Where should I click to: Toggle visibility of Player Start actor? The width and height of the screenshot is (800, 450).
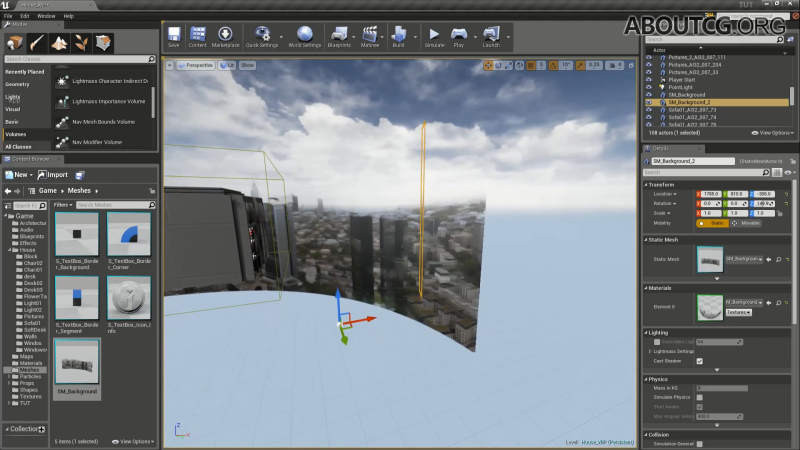click(x=649, y=80)
